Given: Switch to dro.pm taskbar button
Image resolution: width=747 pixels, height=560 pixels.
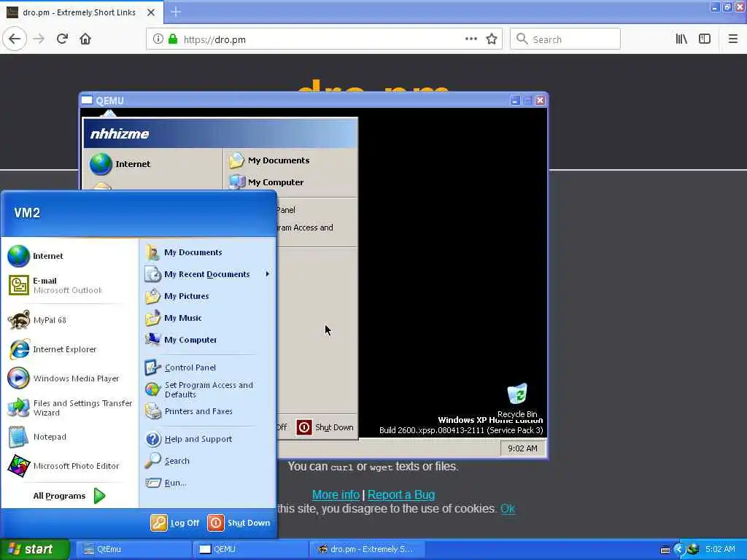Looking at the screenshot, I should click(x=366, y=550).
